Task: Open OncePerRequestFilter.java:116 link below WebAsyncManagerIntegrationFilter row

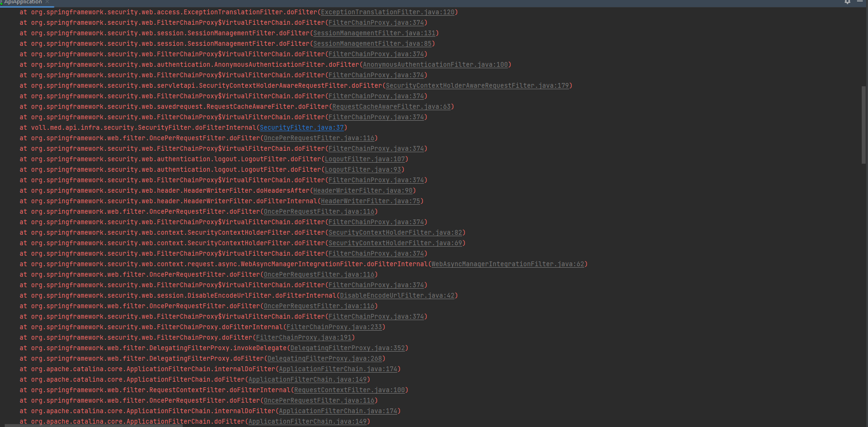Action: point(319,275)
